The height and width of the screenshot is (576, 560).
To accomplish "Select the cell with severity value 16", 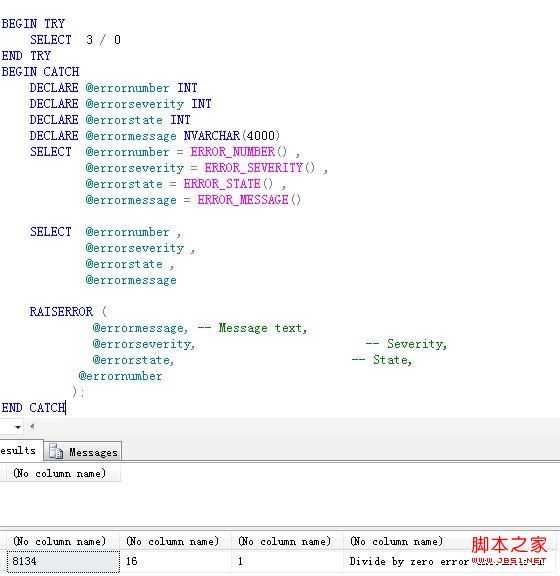I will 176,561.
